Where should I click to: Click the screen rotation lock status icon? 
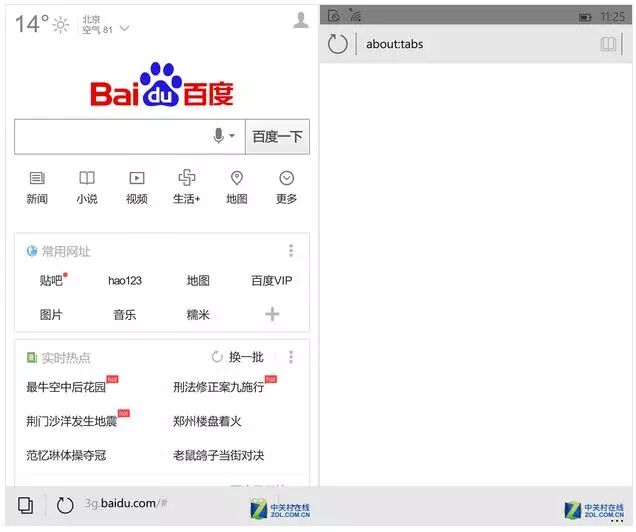(333, 15)
